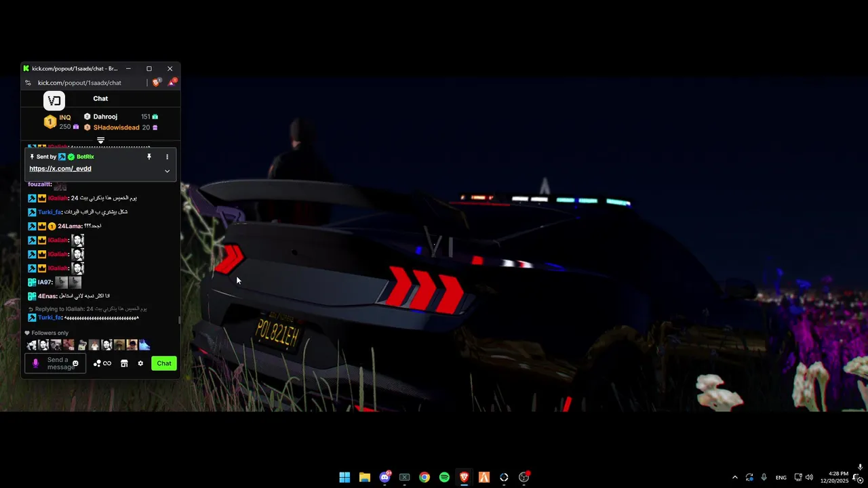868x488 pixels.
Task: Open the volume speaker tray icon
Action: (809, 477)
